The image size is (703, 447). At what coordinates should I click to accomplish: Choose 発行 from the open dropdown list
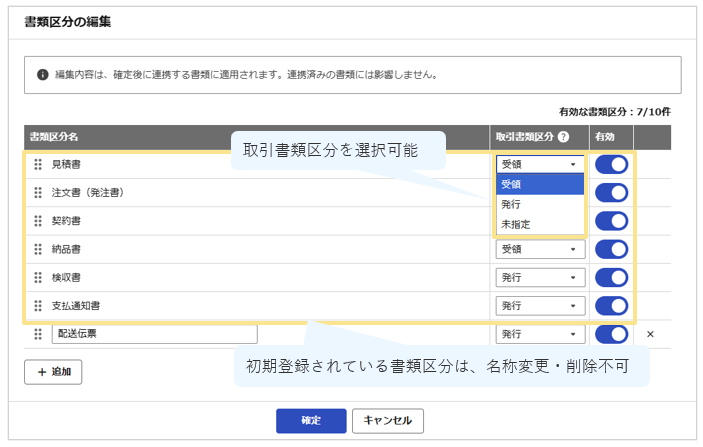[540, 204]
